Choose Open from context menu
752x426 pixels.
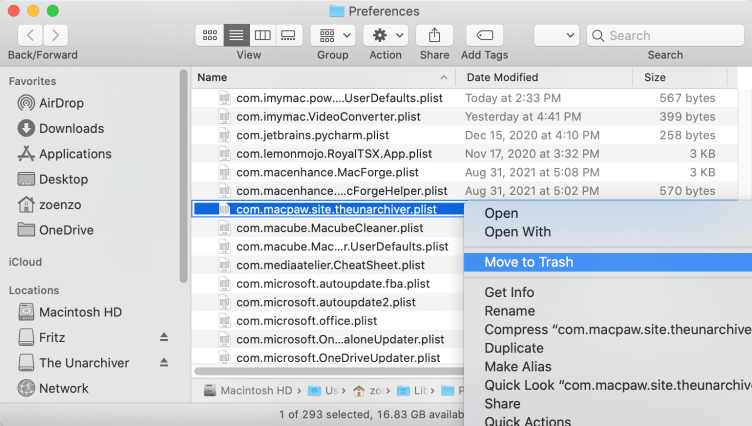(608, 213)
